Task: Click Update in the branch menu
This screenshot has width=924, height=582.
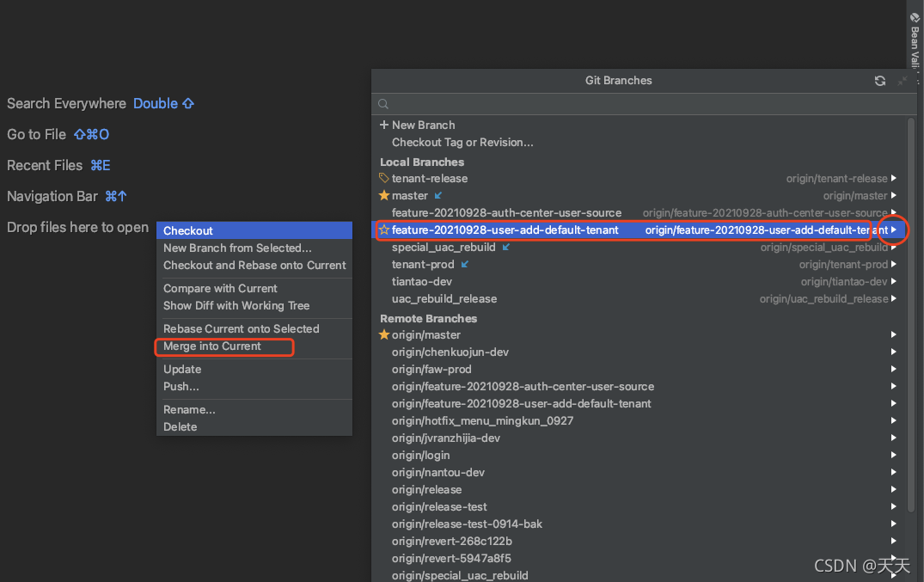Action: click(x=254, y=369)
